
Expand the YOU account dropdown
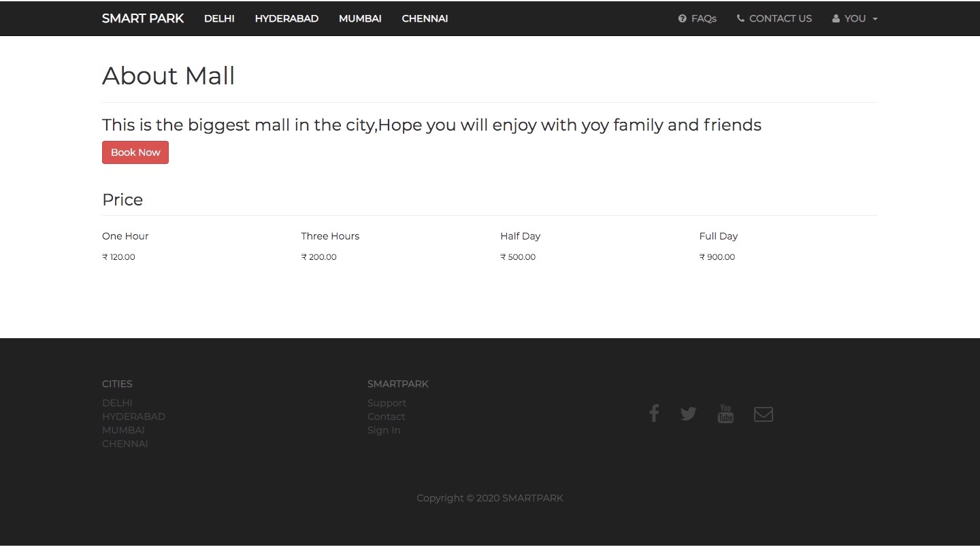click(854, 18)
